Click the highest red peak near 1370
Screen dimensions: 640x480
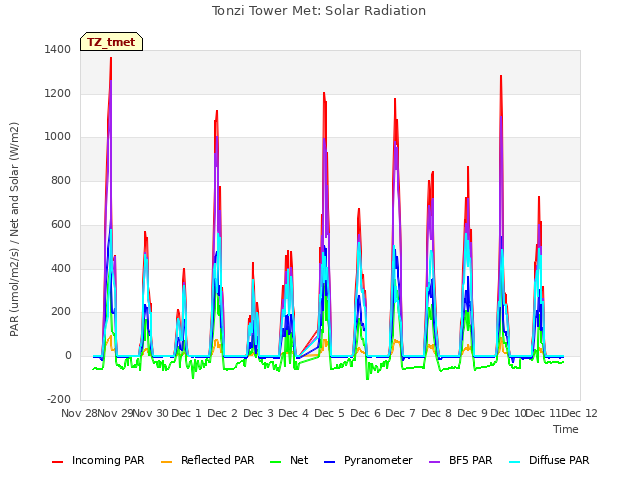[111, 59]
